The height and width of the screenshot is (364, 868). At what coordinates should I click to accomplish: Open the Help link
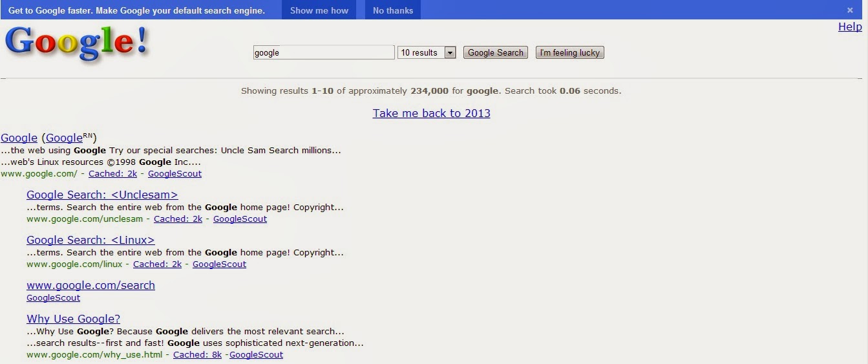pos(850,27)
